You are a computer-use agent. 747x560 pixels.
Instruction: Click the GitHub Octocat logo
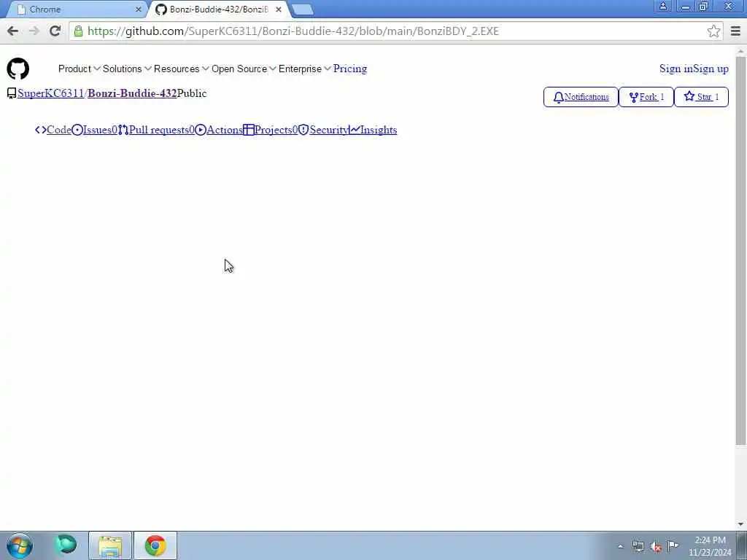pos(18,69)
